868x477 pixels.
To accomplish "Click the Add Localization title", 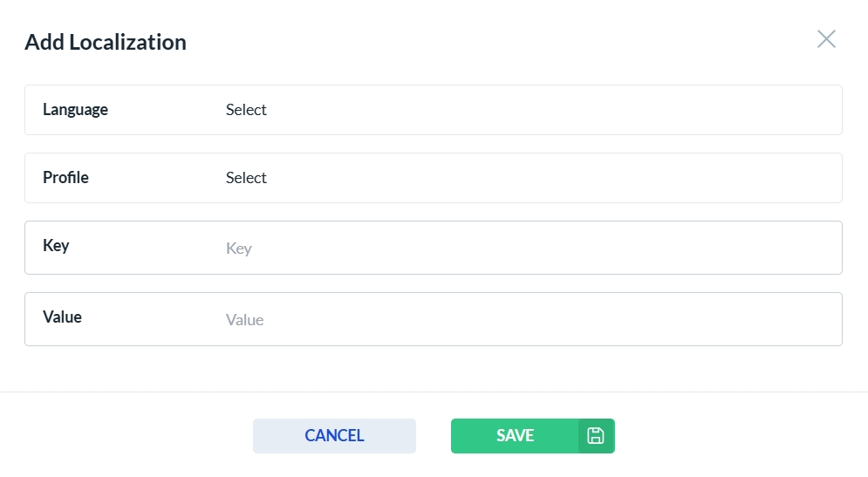I will coord(106,42).
